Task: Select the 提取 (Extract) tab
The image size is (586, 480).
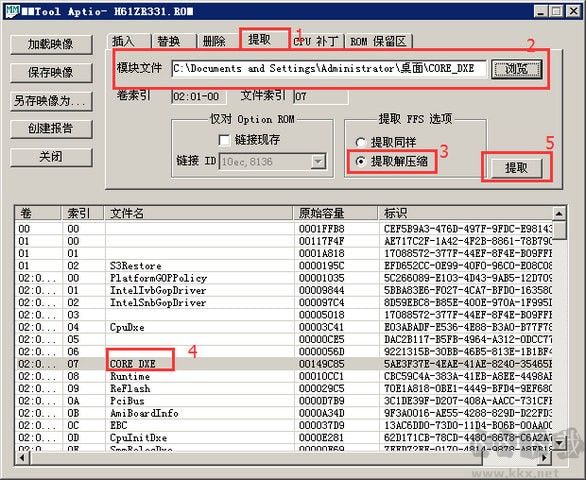Action: 264,39
